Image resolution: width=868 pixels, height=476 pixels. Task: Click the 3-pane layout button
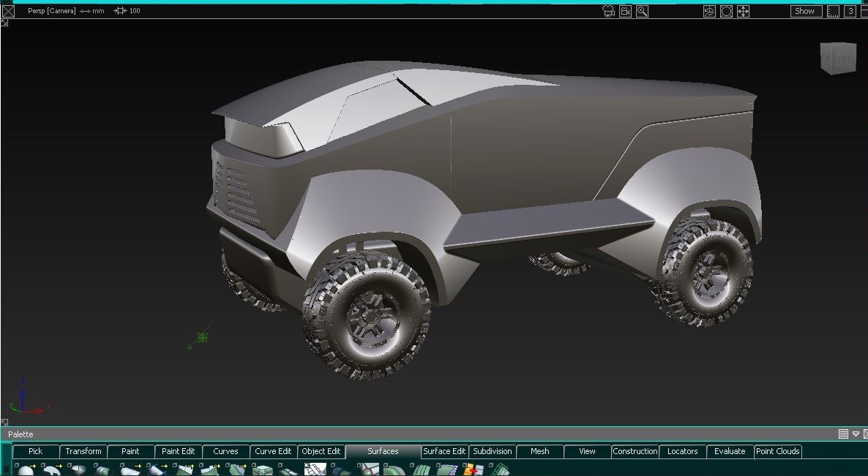coord(850,11)
